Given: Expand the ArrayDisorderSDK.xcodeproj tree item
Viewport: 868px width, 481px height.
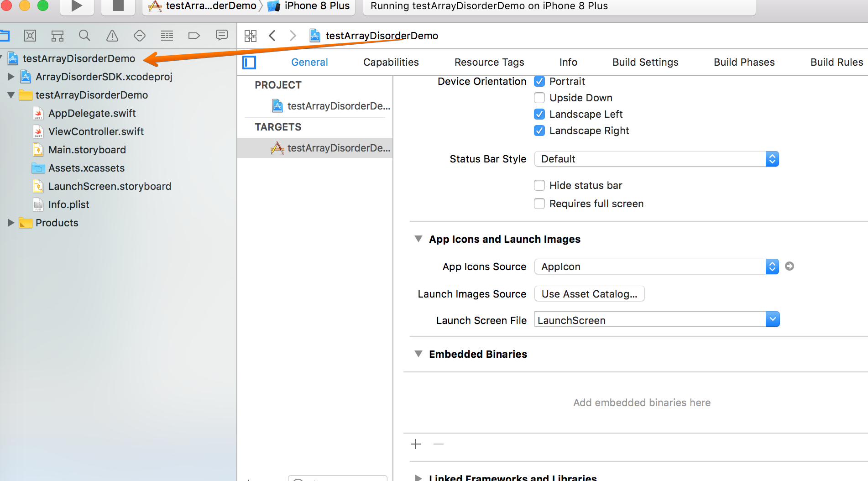Looking at the screenshot, I should click(x=11, y=77).
